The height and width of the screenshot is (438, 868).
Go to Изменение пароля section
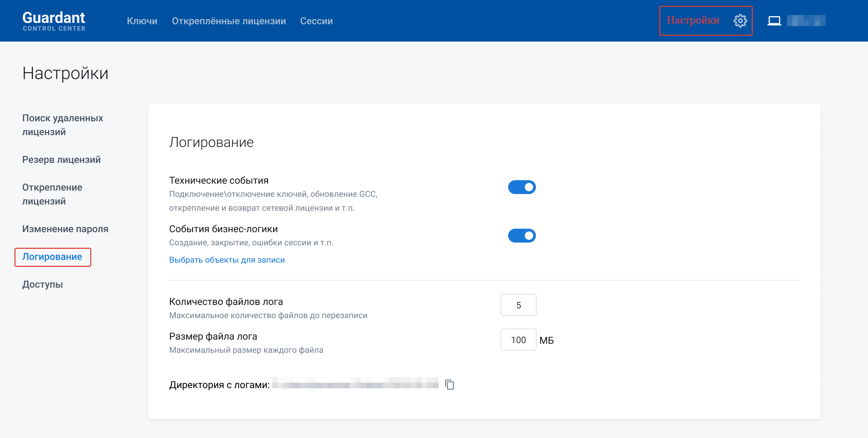[x=65, y=229]
